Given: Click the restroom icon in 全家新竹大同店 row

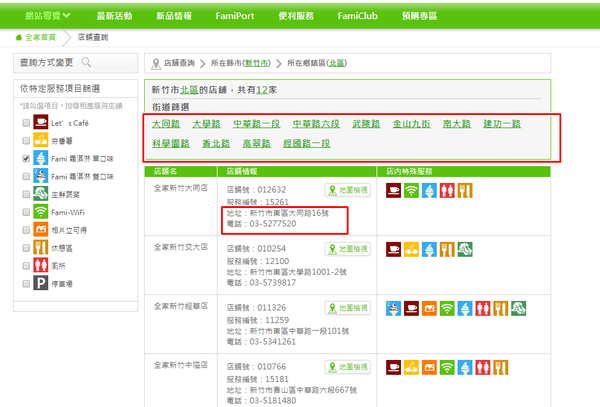Looking at the screenshot, I should [x=447, y=190].
